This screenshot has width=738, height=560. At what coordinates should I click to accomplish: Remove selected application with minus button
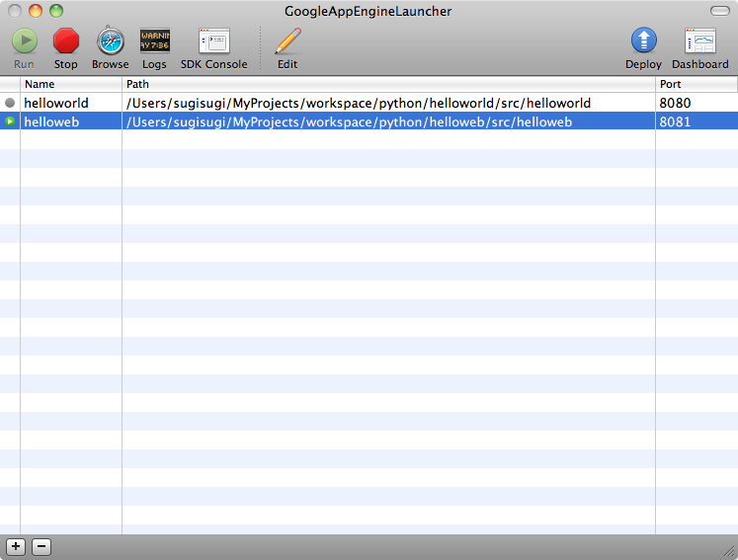(41, 546)
